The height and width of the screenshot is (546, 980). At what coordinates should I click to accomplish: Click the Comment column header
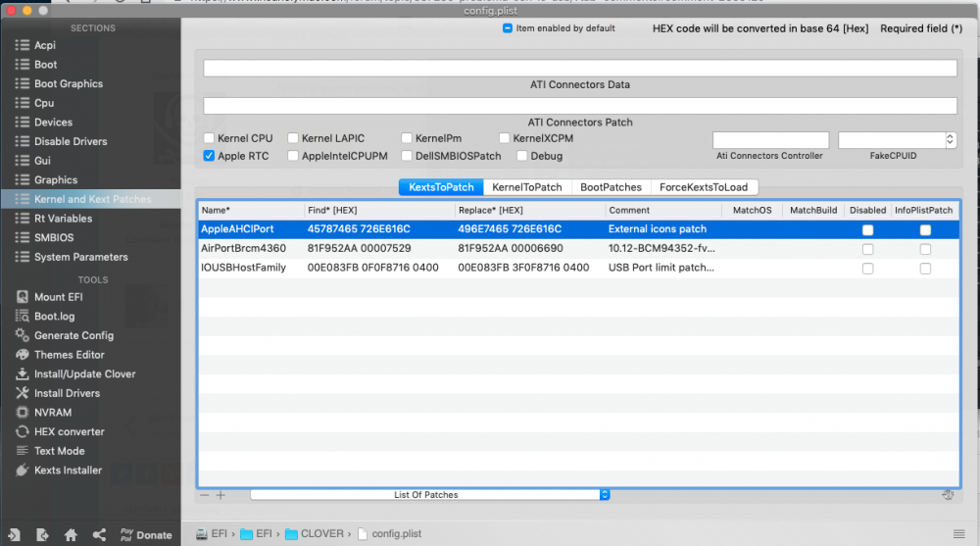pyautogui.click(x=663, y=210)
